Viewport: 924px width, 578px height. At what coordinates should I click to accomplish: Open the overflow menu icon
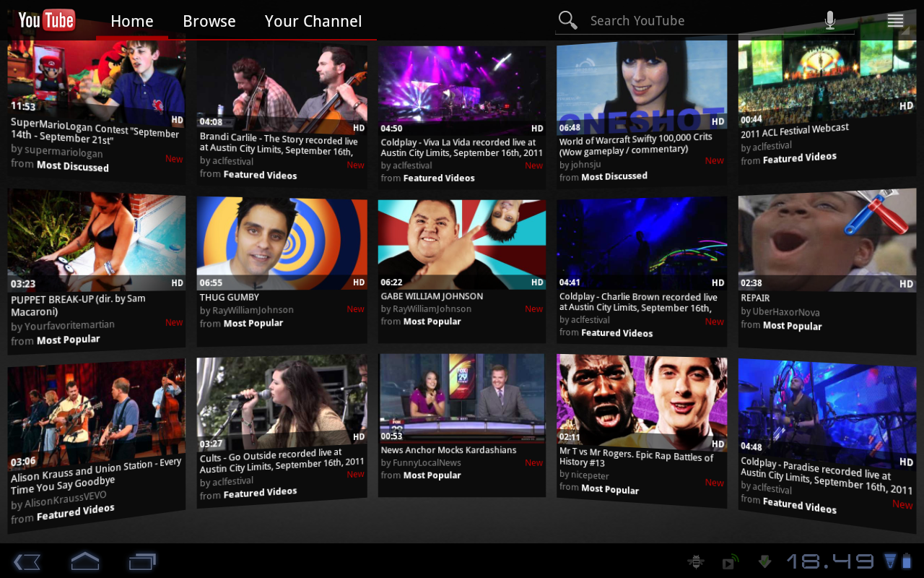click(895, 21)
